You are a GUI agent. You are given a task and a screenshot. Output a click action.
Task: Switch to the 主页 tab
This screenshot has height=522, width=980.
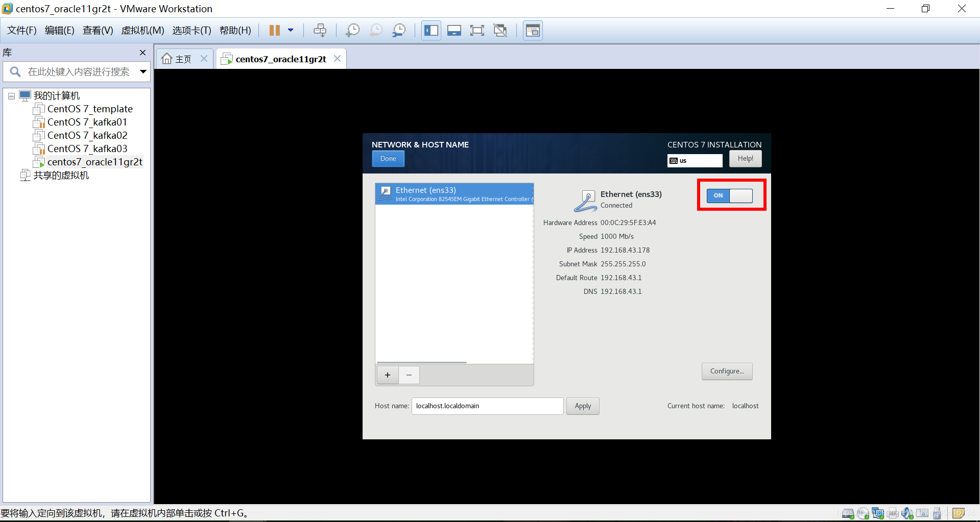pos(177,59)
